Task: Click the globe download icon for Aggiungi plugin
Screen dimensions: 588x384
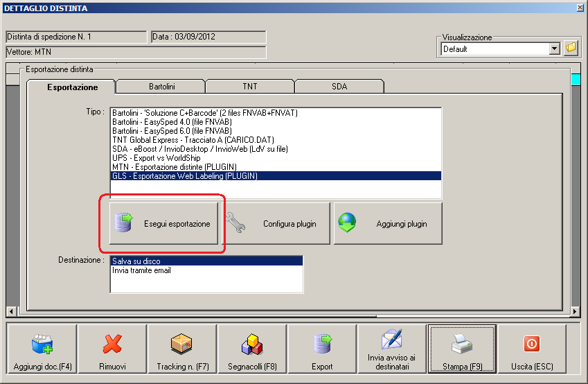Action: tap(347, 222)
